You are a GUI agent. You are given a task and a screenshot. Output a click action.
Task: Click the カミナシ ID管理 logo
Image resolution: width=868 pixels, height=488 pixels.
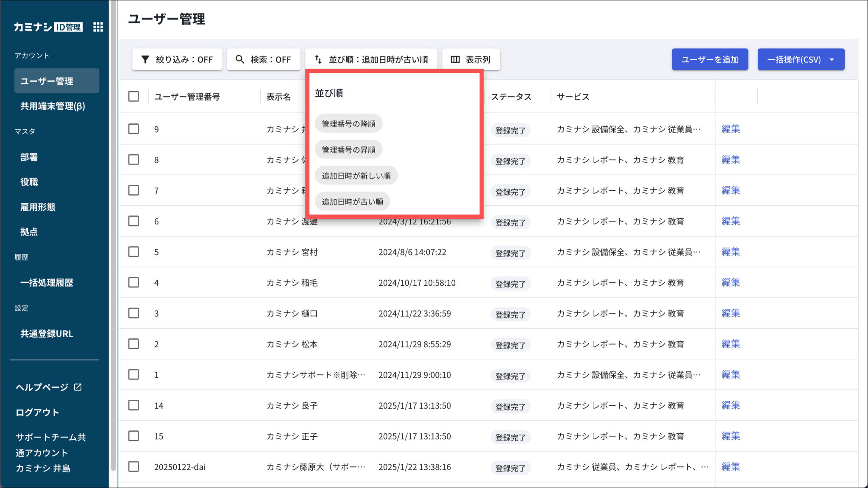[48, 27]
